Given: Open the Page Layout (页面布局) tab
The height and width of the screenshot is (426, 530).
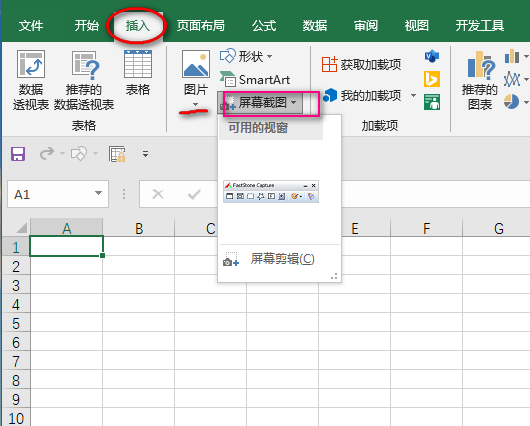Looking at the screenshot, I should (x=200, y=26).
